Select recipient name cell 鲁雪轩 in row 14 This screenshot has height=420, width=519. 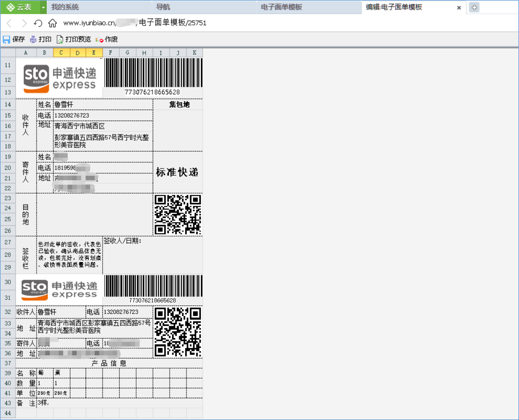click(103, 104)
